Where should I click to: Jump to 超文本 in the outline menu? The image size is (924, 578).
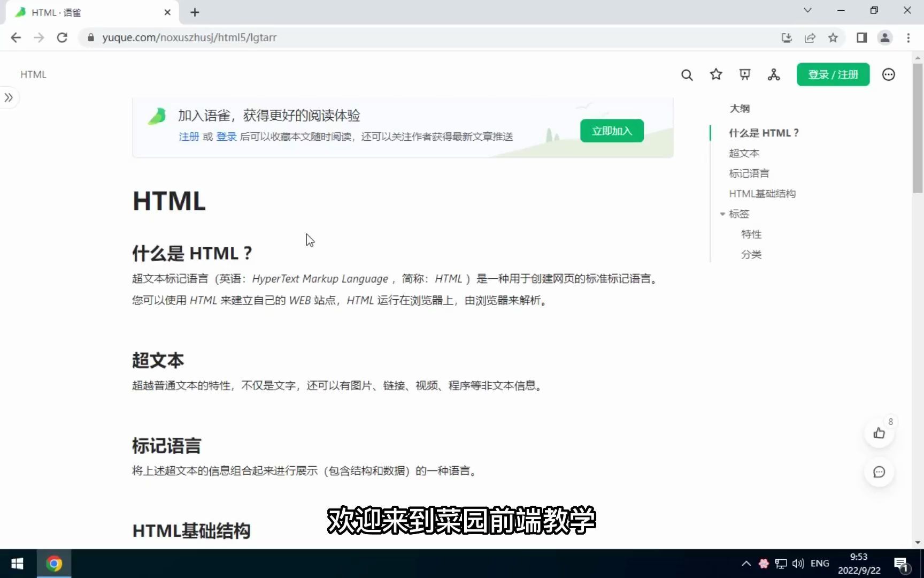click(x=744, y=153)
